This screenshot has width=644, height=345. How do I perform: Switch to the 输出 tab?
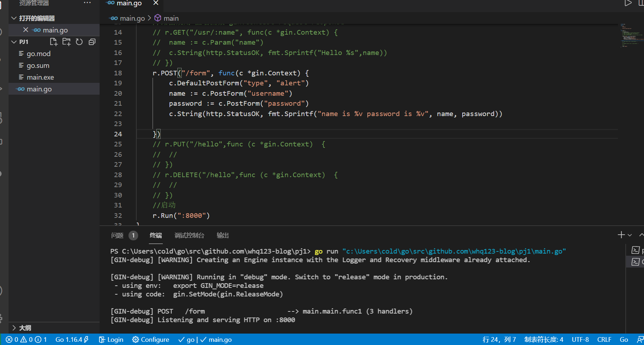click(x=222, y=235)
